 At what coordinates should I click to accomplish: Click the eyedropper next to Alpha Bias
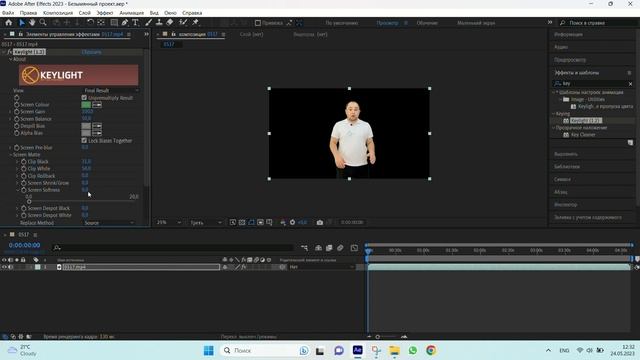97,133
